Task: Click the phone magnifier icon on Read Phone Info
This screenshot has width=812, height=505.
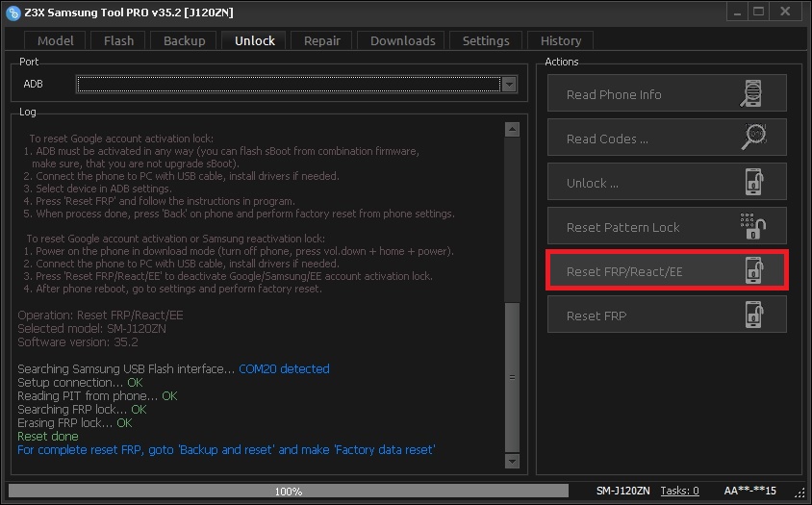Action: tap(752, 93)
